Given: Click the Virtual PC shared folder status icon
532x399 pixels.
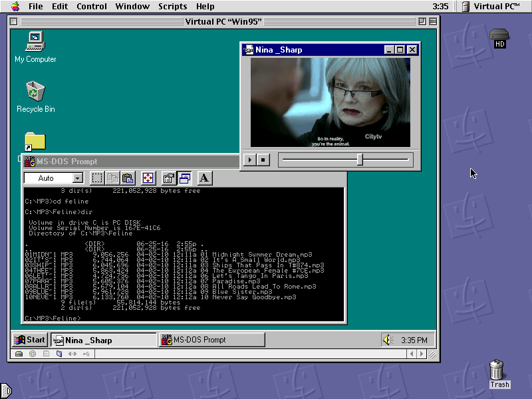Looking at the screenshot, I should pyautogui.click(x=59, y=354).
